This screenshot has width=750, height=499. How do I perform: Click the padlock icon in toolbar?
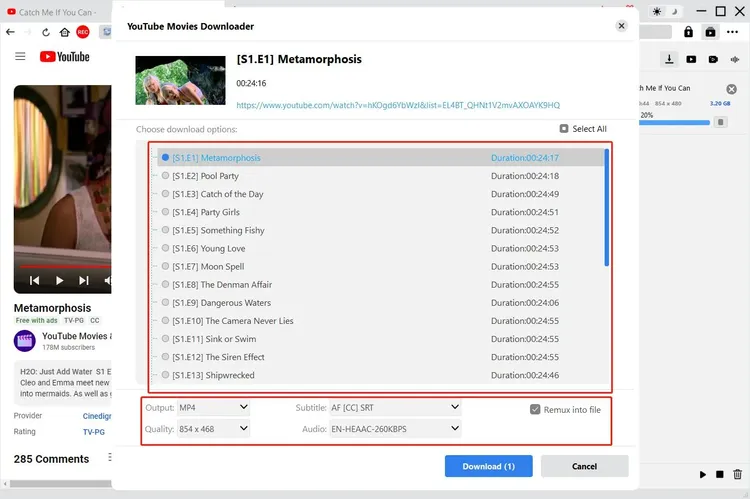(x=688, y=32)
